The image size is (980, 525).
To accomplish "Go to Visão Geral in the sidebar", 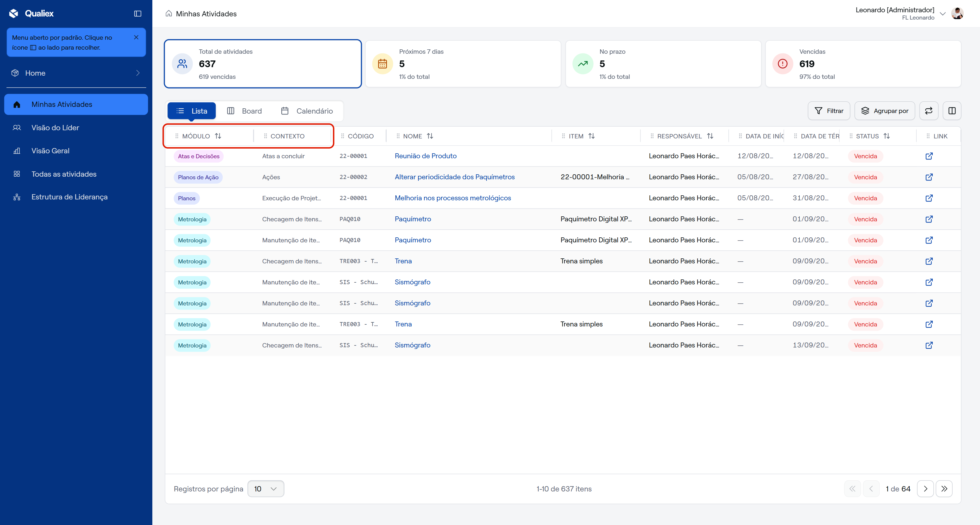I will point(76,151).
